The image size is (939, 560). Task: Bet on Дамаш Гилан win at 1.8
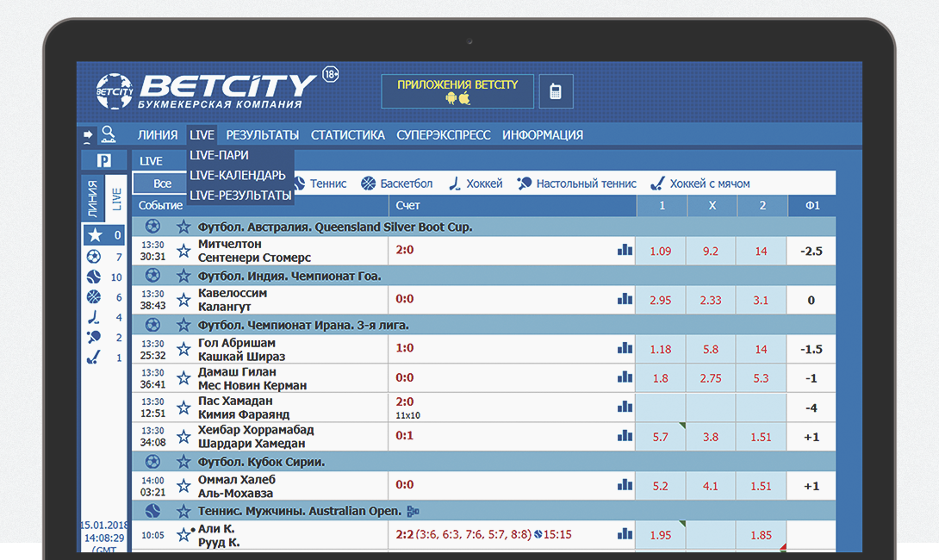pyautogui.click(x=661, y=378)
